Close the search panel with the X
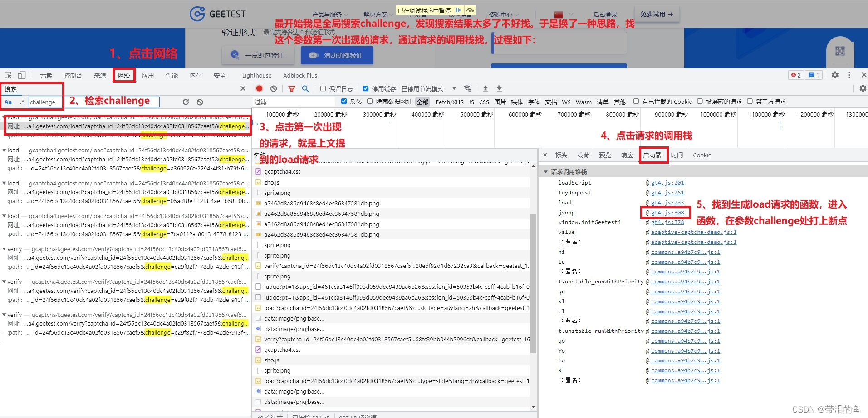Viewport: 868px width, 418px height. 243,88
